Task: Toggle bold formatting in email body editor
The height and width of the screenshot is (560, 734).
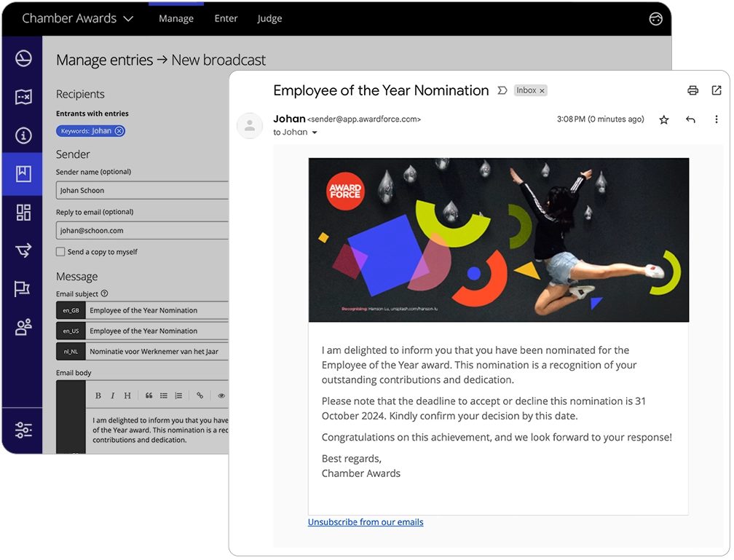Action: (x=98, y=395)
